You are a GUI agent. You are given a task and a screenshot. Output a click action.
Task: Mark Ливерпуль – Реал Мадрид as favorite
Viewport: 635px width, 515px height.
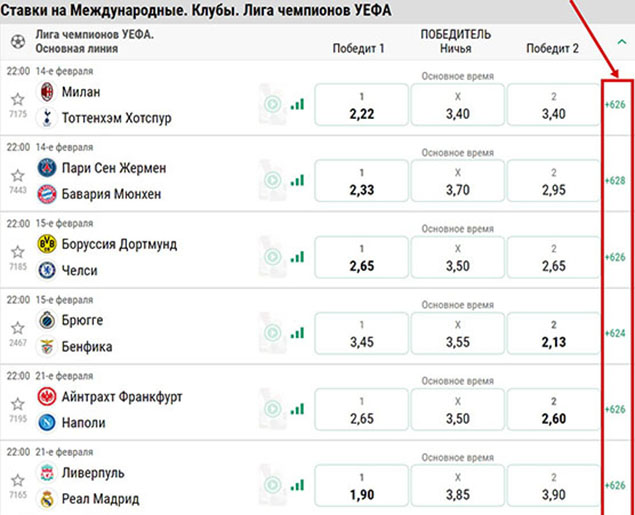(17, 481)
